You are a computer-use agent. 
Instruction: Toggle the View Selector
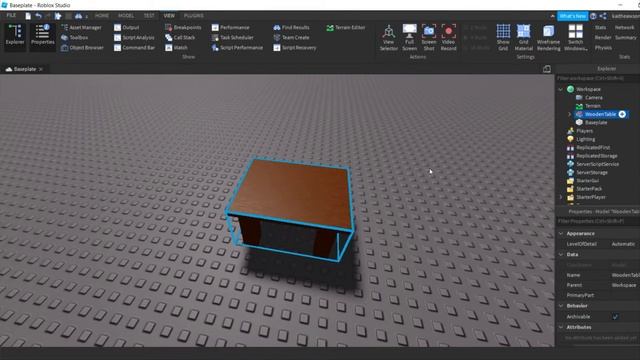389,38
